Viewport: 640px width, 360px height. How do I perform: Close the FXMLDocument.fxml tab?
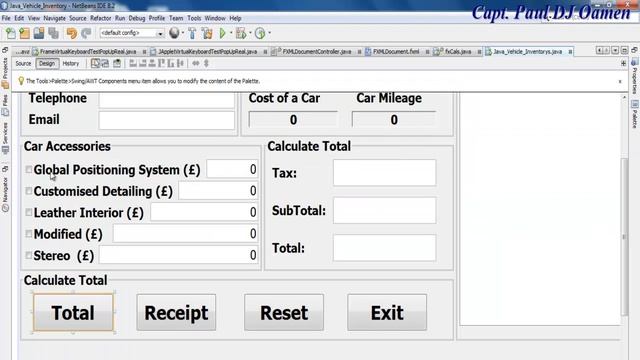pyautogui.click(x=427, y=52)
